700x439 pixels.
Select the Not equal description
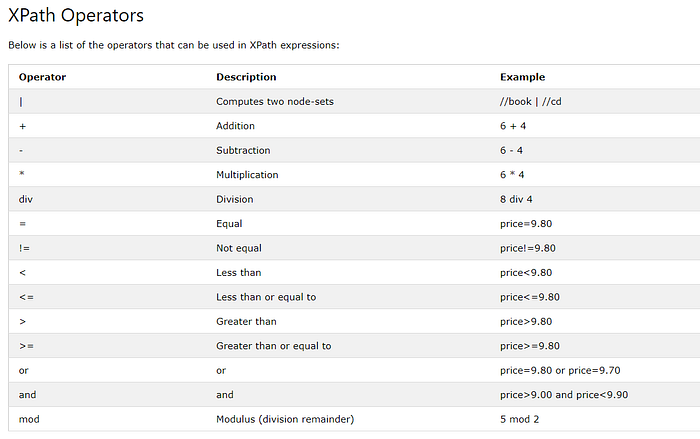(239, 248)
